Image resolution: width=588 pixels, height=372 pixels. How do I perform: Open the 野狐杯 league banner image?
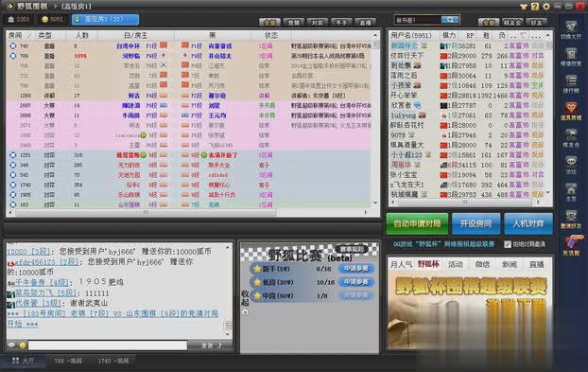[x=470, y=310]
